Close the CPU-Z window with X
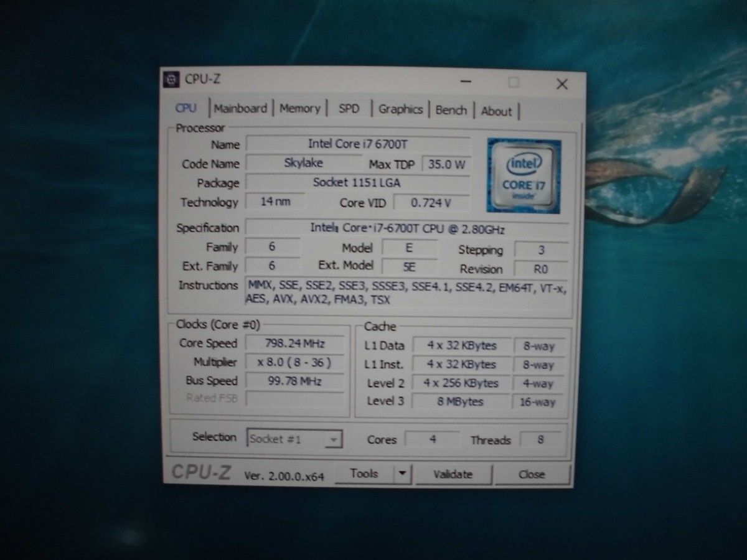747x560 pixels. 561,84
